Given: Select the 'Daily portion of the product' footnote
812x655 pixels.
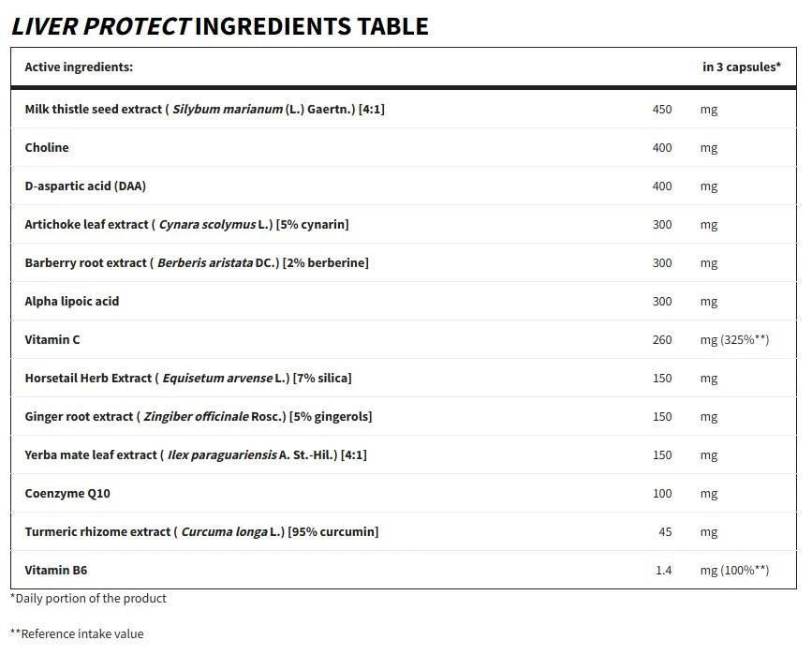Looking at the screenshot, I should (x=89, y=598).
